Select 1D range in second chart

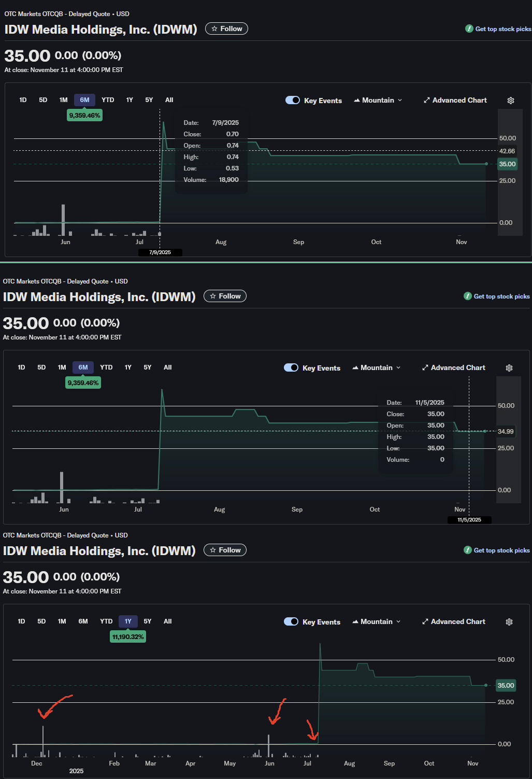[x=21, y=367]
